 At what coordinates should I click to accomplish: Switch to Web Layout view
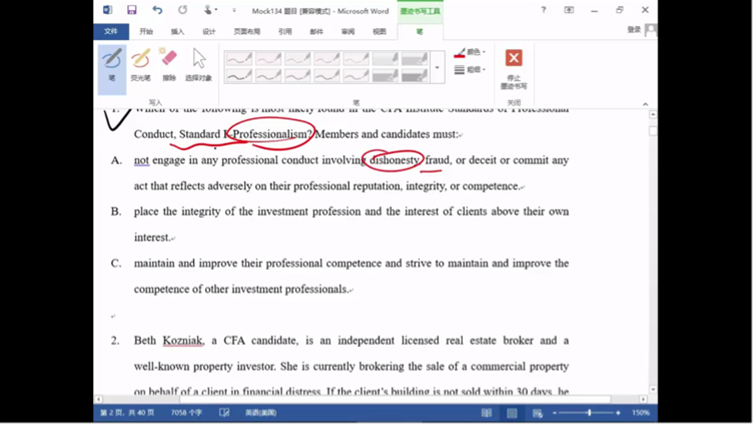[537, 413]
